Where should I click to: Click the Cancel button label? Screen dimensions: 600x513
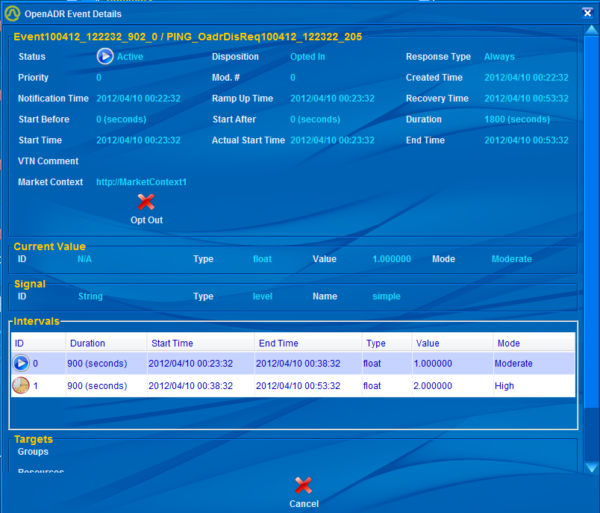pos(304,504)
